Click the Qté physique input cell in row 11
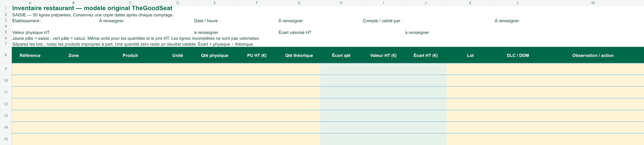 (x=215, y=92)
